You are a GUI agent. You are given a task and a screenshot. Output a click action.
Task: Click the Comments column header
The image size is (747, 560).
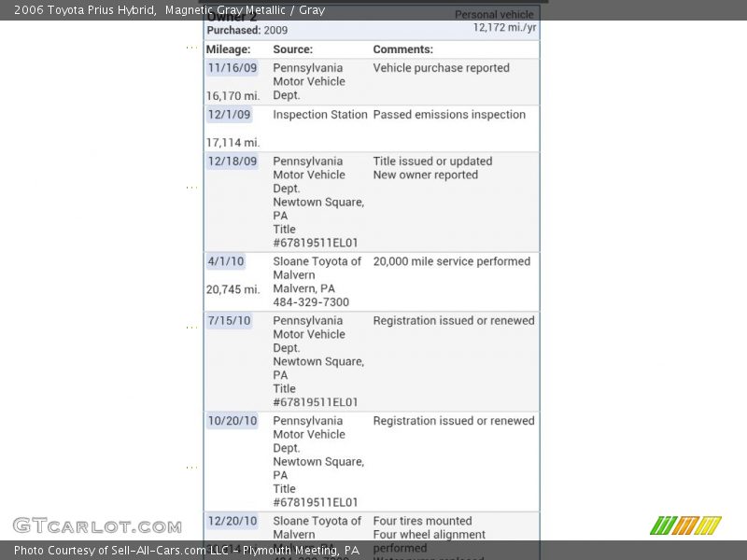coord(403,49)
